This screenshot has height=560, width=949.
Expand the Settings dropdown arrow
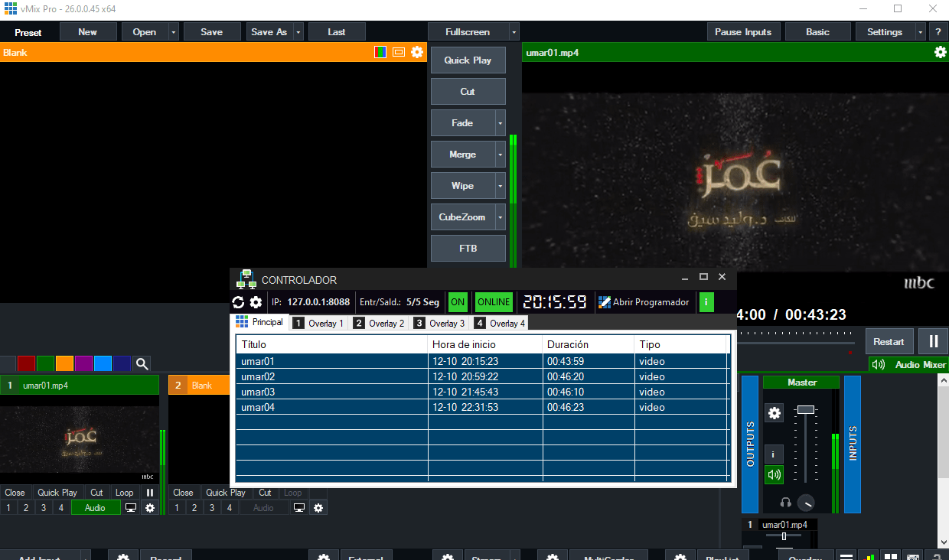tap(920, 32)
